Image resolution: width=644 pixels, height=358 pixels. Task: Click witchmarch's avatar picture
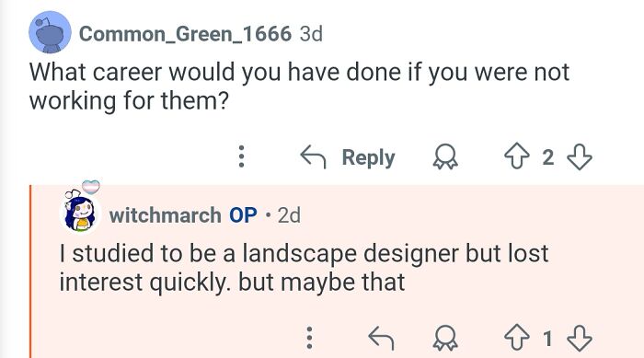tap(81, 212)
